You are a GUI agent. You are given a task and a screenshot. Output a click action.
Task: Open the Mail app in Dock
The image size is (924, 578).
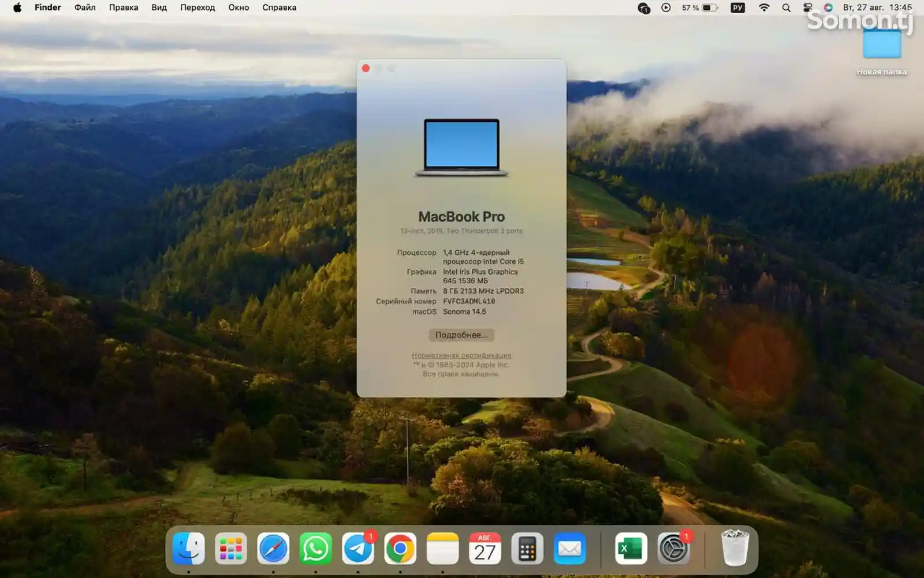click(x=569, y=549)
